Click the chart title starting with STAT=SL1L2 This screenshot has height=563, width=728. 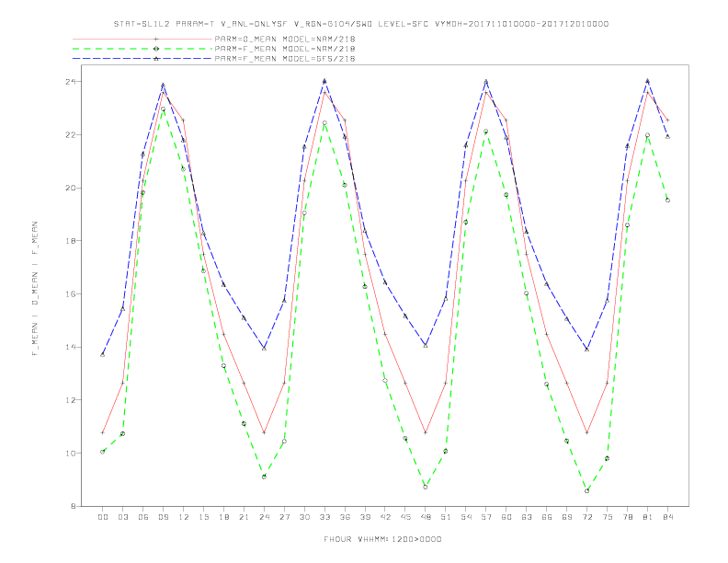360,24
